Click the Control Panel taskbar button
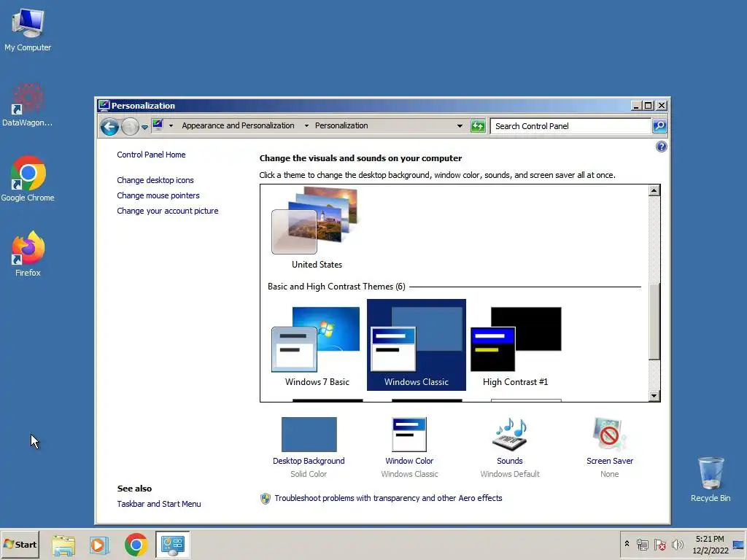Viewport: 747px width, 560px height. [x=172, y=545]
